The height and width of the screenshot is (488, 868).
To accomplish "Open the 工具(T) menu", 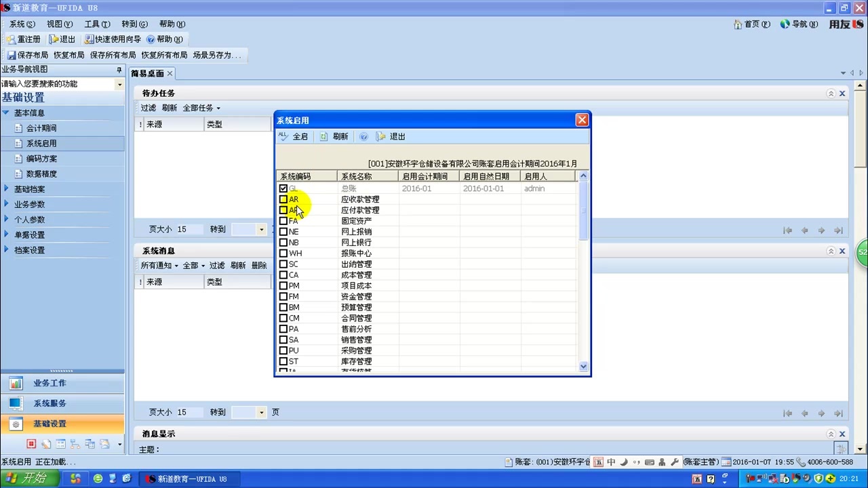I will pos(97,24).
